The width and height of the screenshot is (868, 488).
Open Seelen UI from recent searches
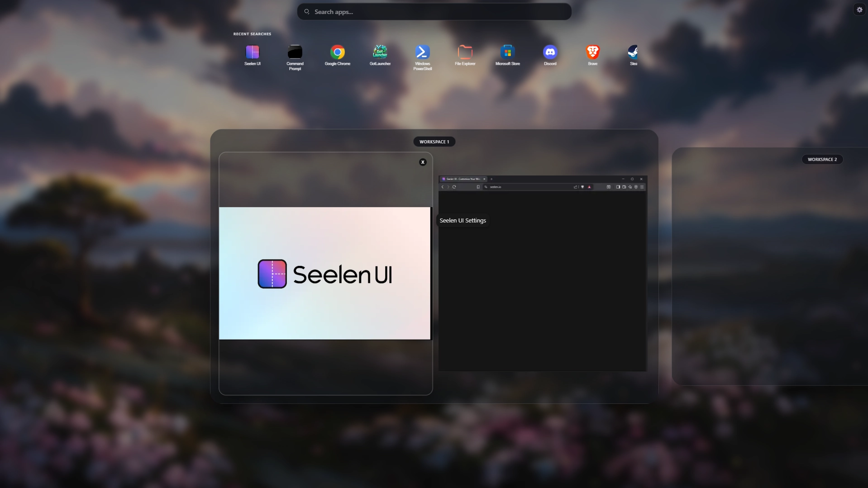[x=253, y=55]
